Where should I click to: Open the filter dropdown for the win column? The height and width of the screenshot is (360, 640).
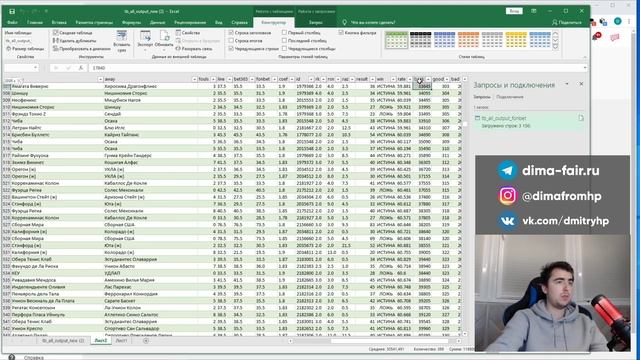click(393, 79)
